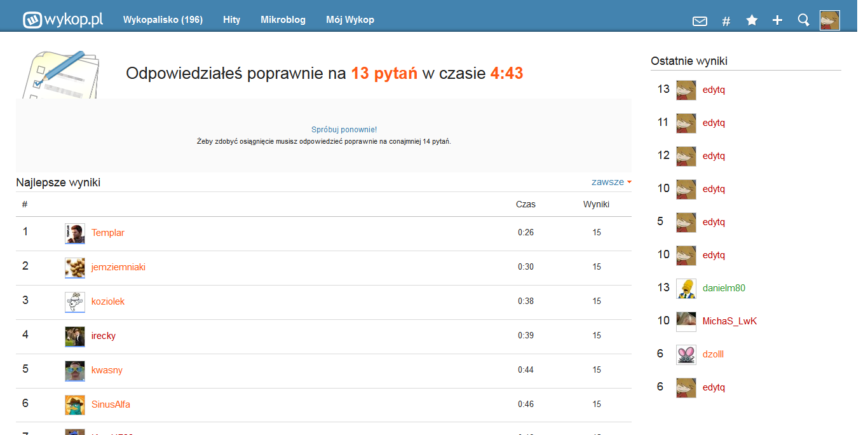Click edytq avatar beside score 5
The width and height of the screenshot is (868, 435).
pos(686,222)
